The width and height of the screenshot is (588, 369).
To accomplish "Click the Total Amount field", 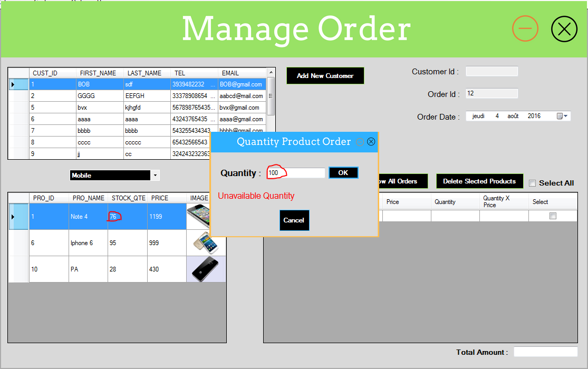I will point(546,352).
